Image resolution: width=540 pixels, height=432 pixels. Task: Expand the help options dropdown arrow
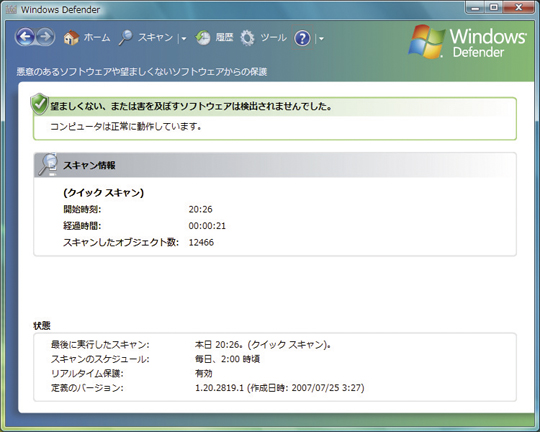321,39
